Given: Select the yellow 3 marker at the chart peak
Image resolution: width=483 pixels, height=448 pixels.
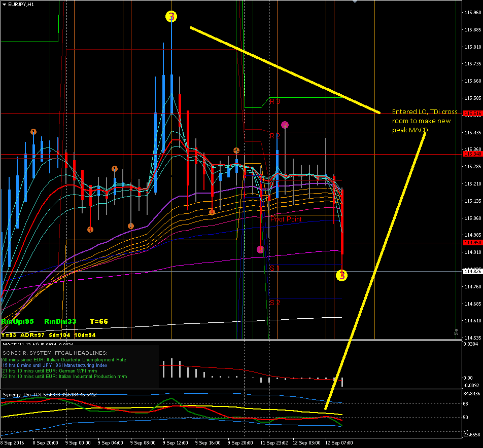Looking at the screenshot, I should [171, 16].
